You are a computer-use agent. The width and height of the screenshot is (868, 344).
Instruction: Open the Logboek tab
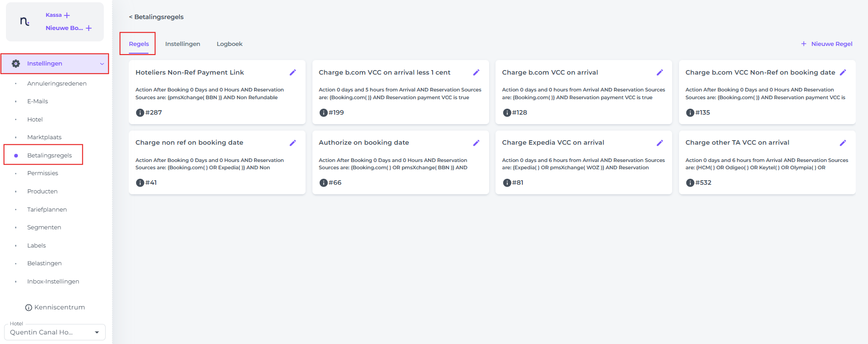tap(230, 44)
